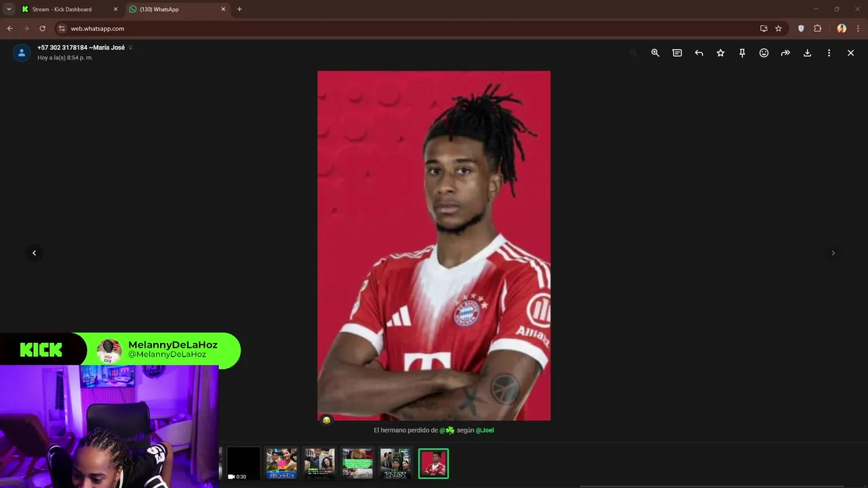Go to the message in chat
This screenshot has width=868, height=488.
(x=677, y=53)
